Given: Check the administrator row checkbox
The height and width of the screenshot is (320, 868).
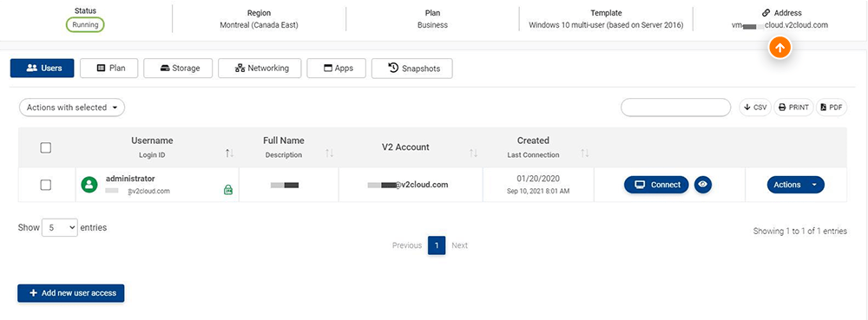Looking at the screenshot, I should click(46, 185).
